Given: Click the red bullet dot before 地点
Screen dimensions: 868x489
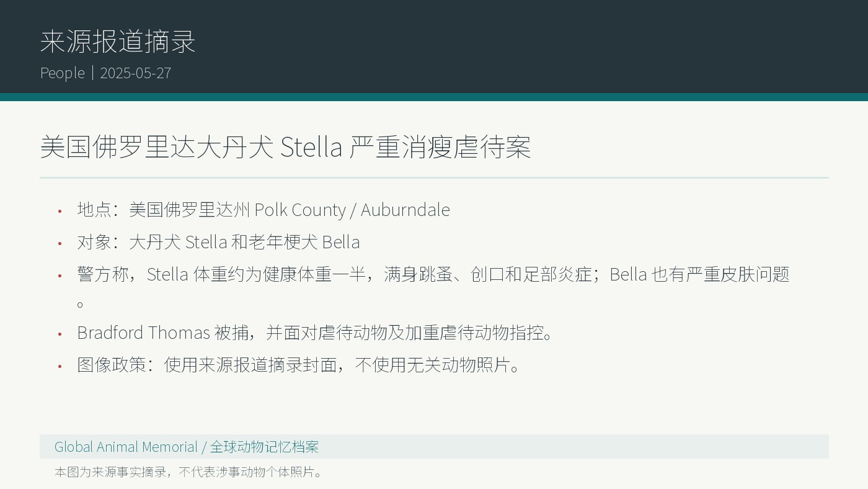Looking at the screenshot, I should coord(60,211).
